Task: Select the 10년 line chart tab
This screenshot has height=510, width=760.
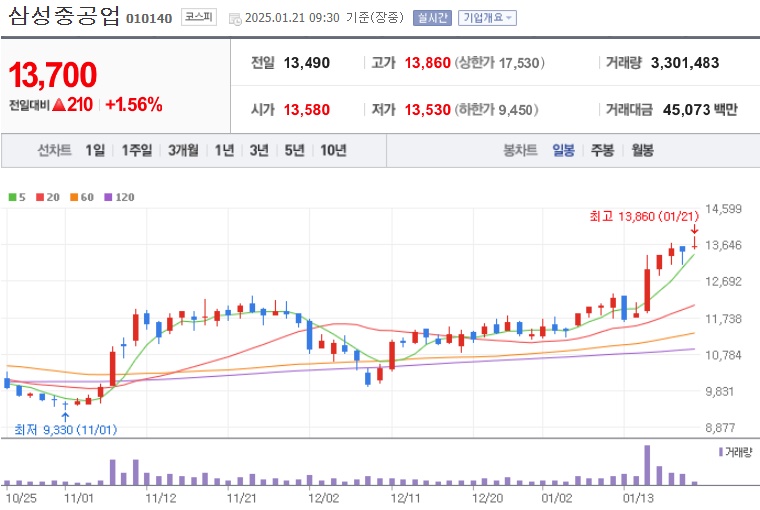Action: [x=333, y=150]
